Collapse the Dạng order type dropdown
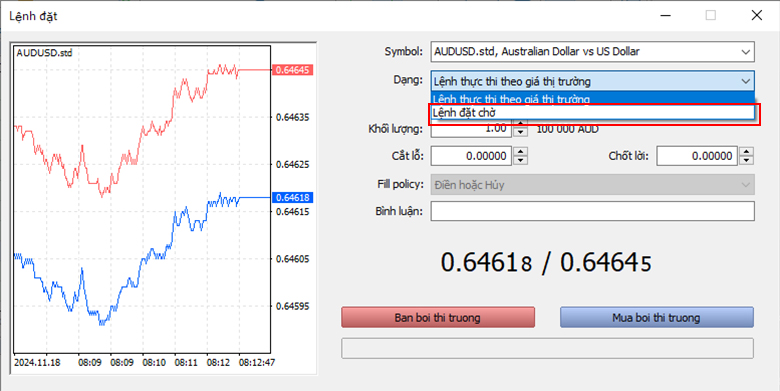 tap(745, 81)
